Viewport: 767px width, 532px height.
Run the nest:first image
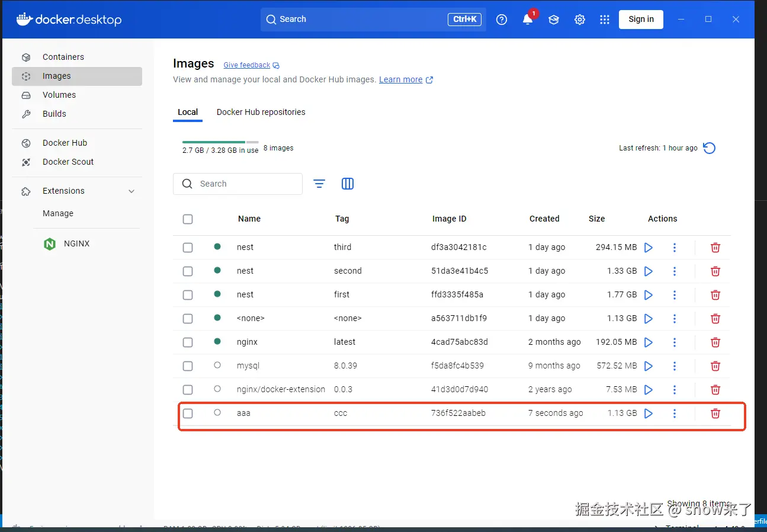coord(649,295)
